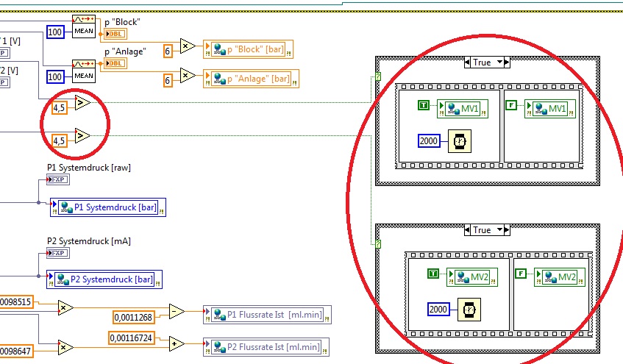This screenshot has width=623, height=364.
Task: Select the p "Block" [bar] shared variable node
Action: click(x=249, y=49)
